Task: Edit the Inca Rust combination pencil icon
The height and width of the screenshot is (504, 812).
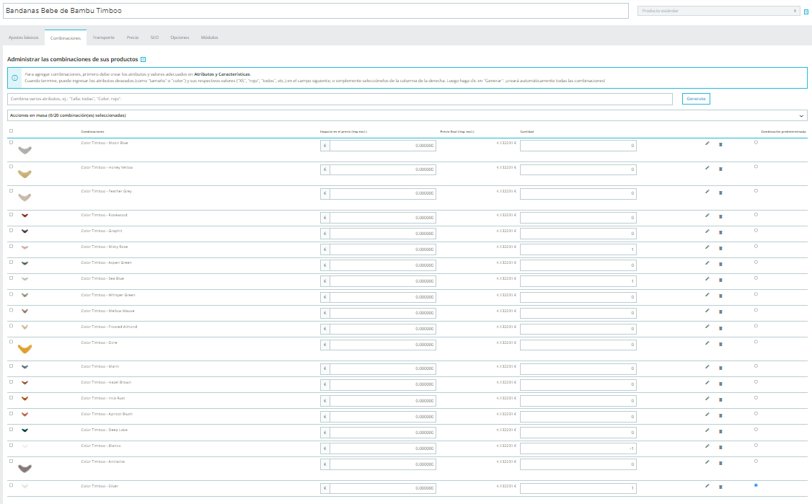Action: point(707,399)
